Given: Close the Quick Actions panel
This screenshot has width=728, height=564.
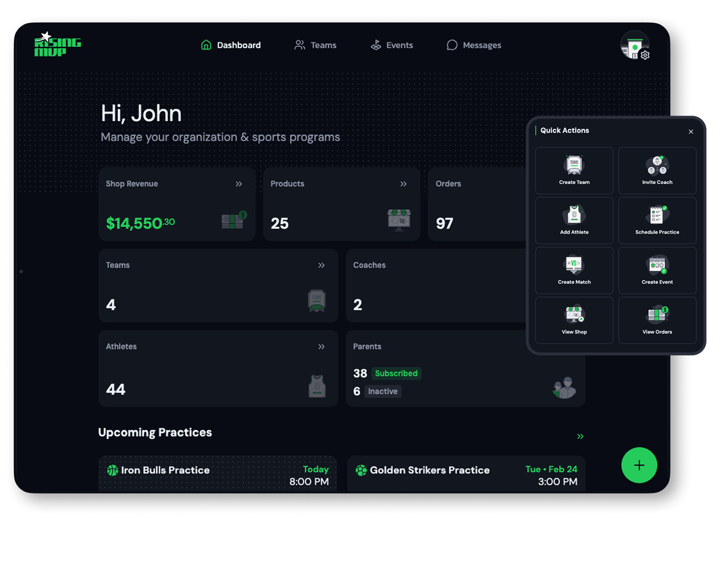Looking at the screenshot, I should (x=691, y=131).
